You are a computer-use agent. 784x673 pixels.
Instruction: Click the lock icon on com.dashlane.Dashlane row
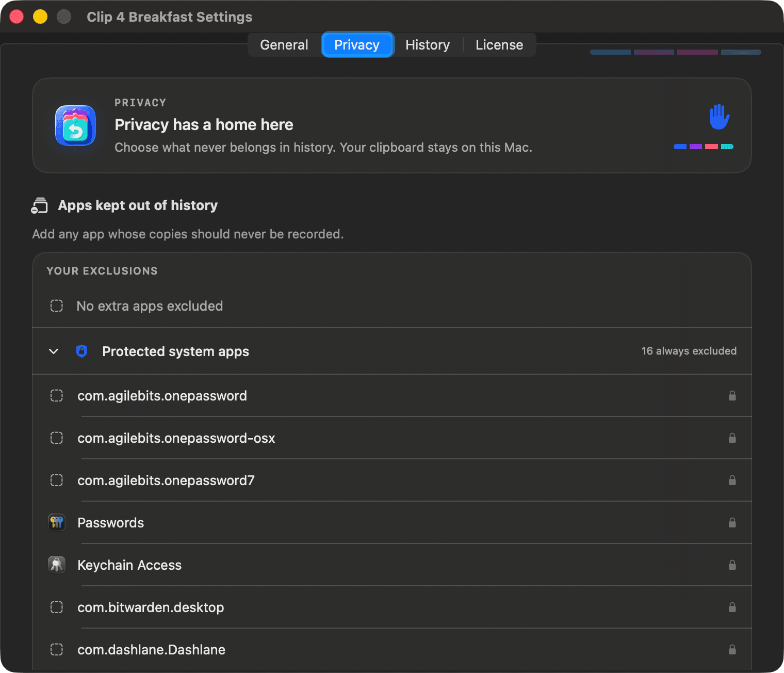(x=732, y=650)
